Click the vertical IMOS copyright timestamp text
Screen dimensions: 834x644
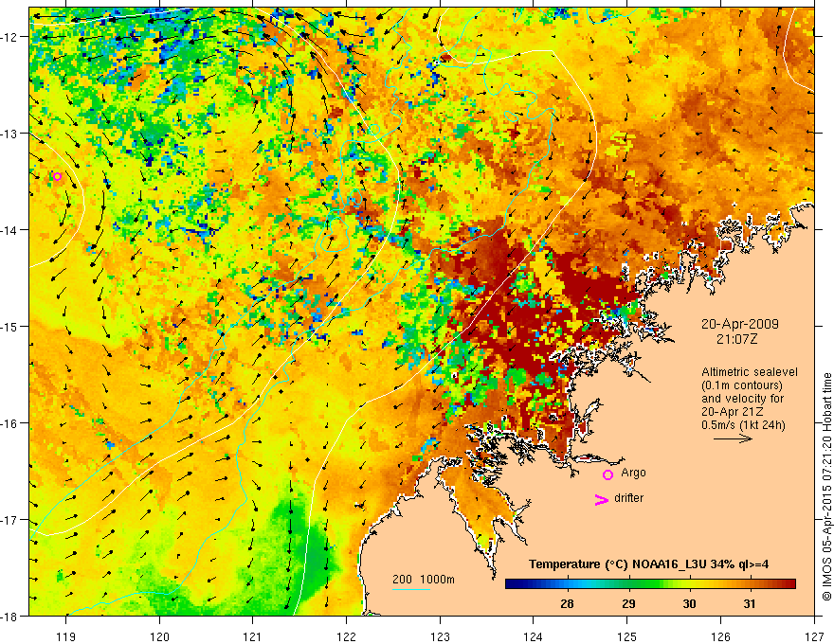(827, 486)
